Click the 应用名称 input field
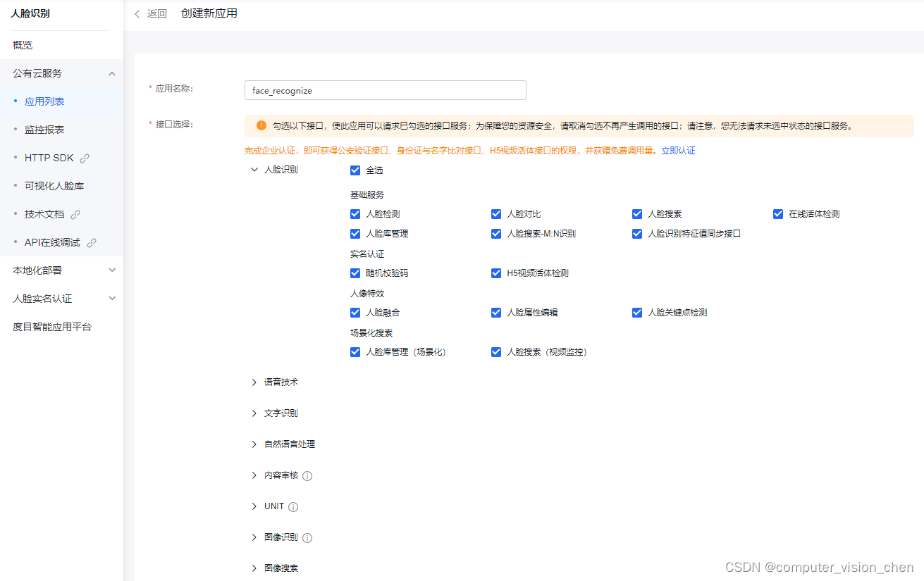The width and height of the screenshot is (924, 581). 385,90
